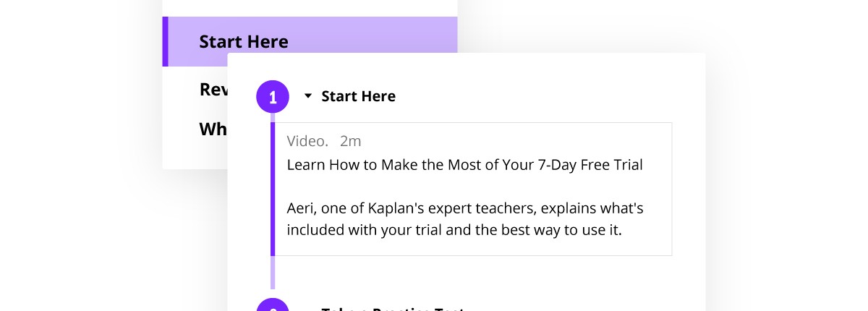Click the step 1 number badge
The height and width of the screenshot is (311, 868).
273,97
